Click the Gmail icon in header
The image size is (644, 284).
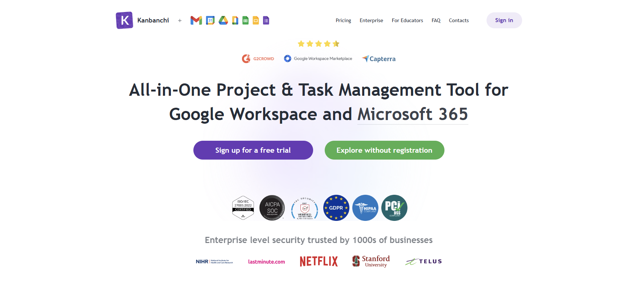[196, 20]
